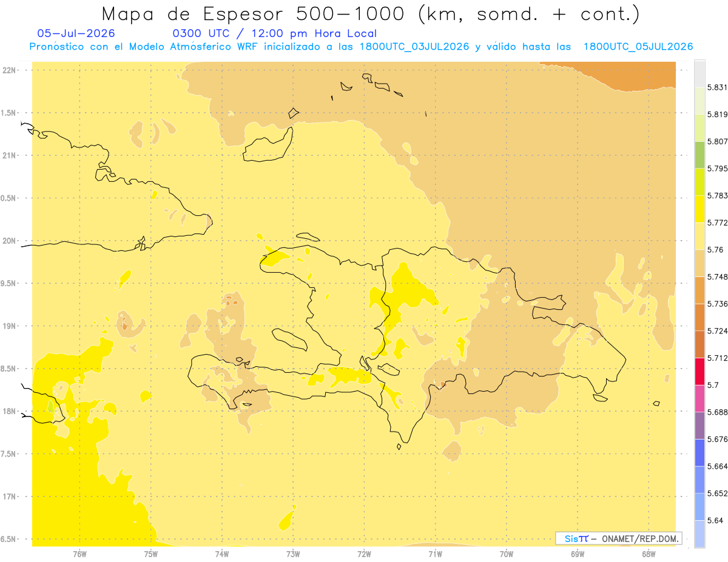728x562 pixels.
Task: Click the "73W" longitude label
Action: tap(293, 554)
